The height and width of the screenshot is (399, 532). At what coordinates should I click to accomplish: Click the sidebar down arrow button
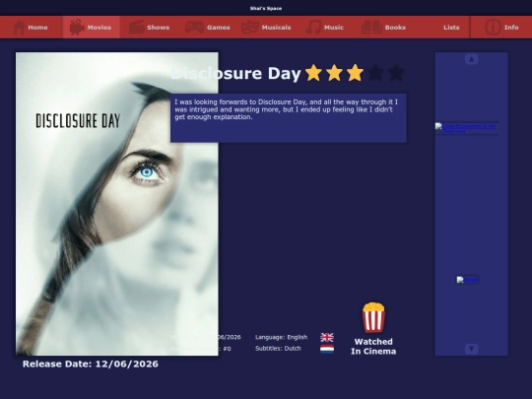click(471, 349)
